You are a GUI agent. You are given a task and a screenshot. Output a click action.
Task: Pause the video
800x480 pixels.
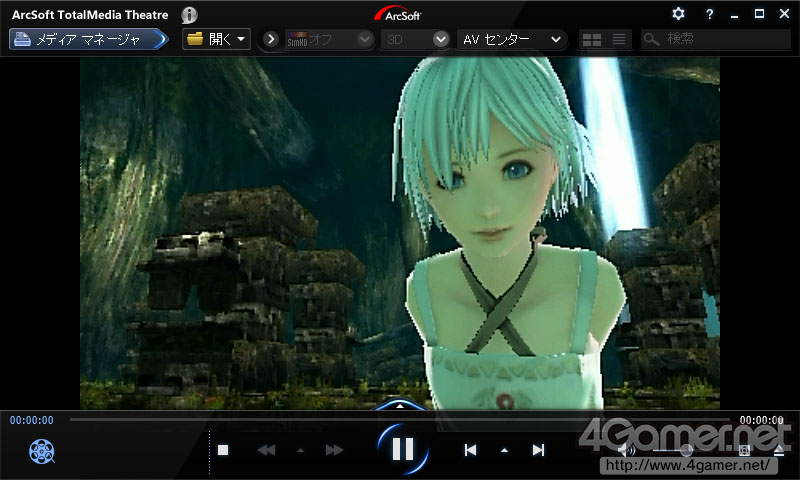(x=403, y=449)
